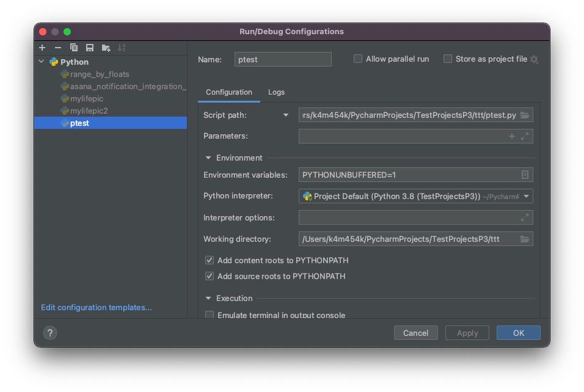Click the Add New Configuration plus icon
584x392 pixels.
[x=42, y=48]
